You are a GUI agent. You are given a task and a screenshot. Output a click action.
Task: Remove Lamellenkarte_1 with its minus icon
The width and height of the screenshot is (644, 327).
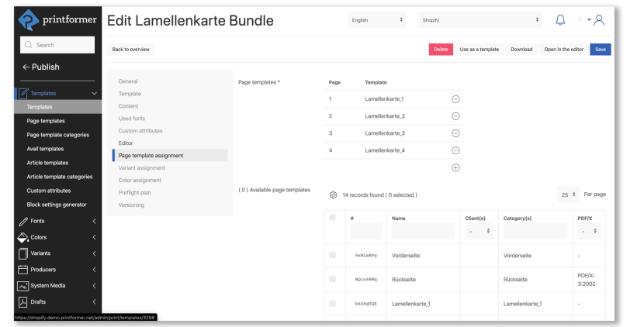pos(455,99)
